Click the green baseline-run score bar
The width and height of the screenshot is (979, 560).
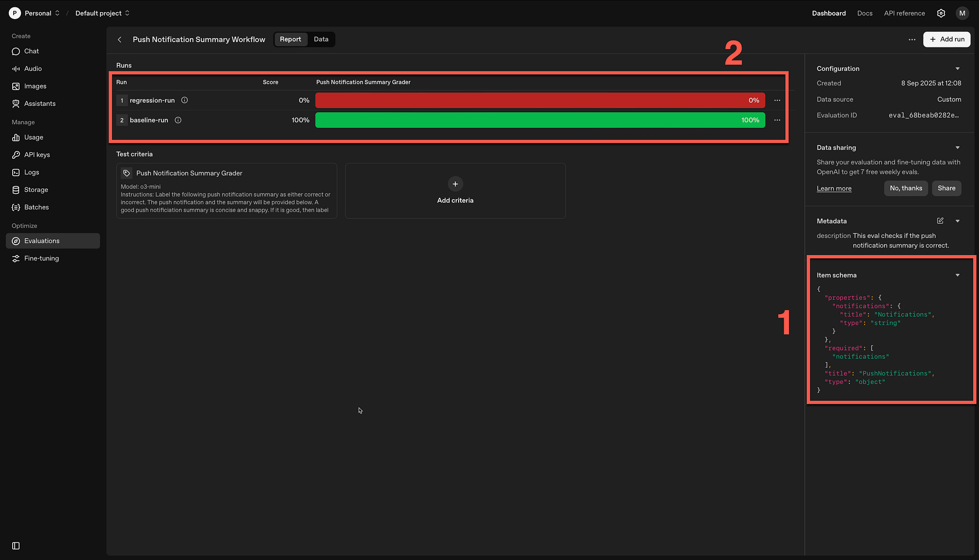point(539,120)
